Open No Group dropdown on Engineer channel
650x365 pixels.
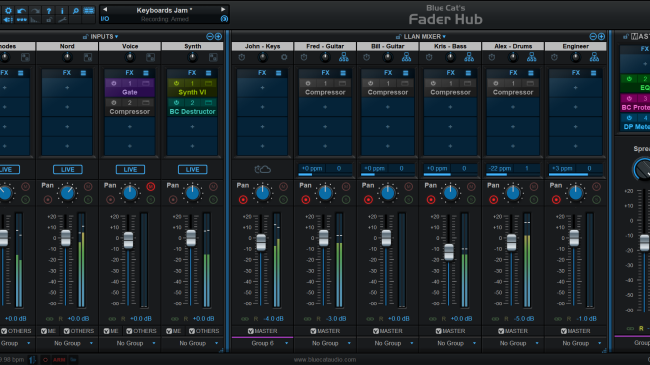click(x=575, y=343)
